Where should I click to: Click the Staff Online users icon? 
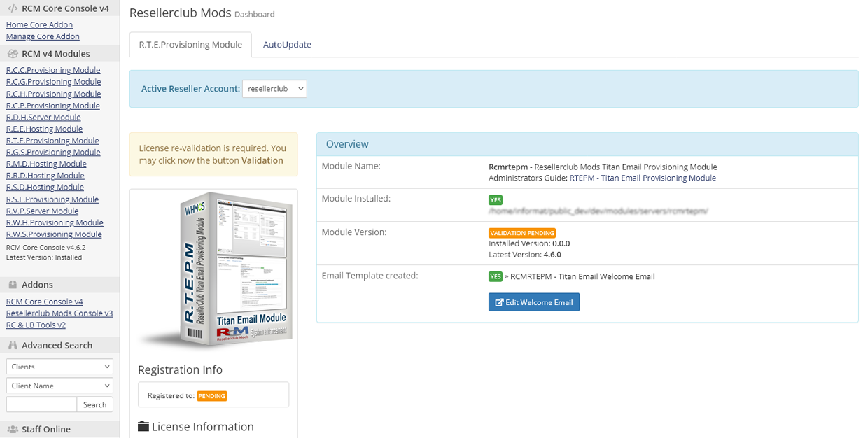click(13, 429)
